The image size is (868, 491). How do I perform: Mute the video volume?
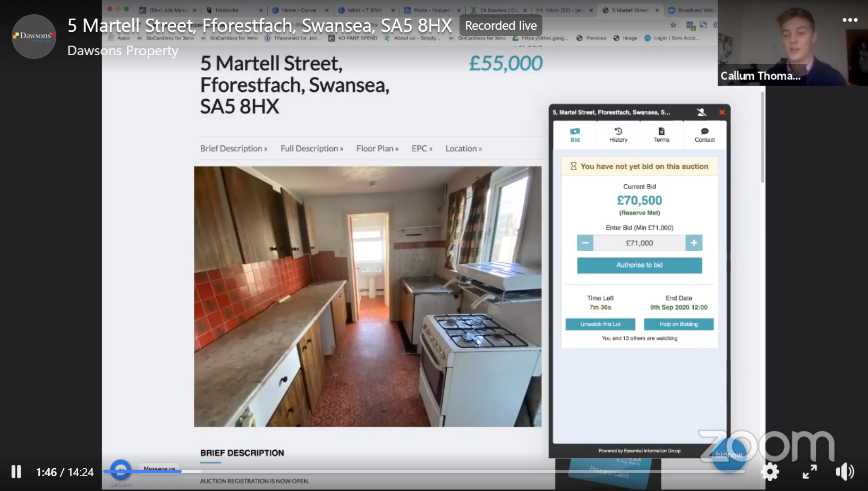[x=845, y=471]
